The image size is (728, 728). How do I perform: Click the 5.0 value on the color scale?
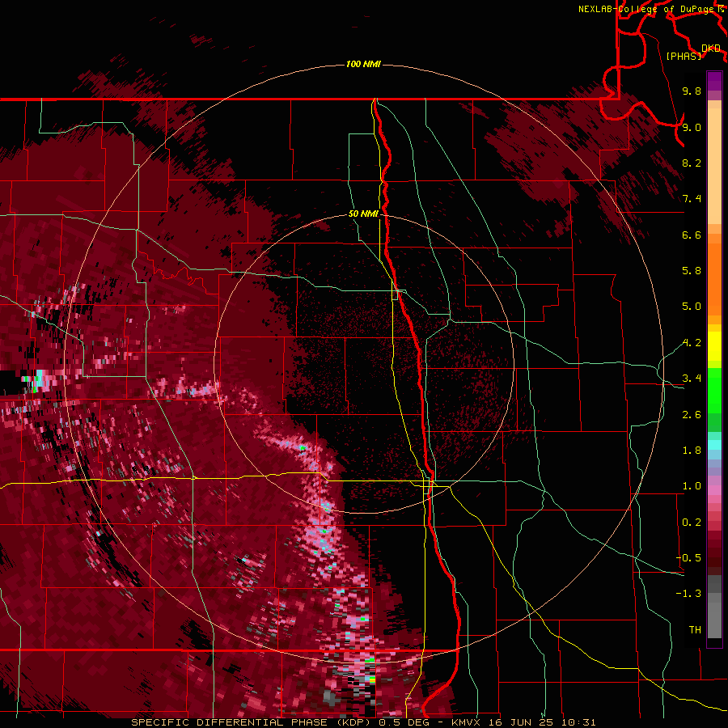pos(692,307)
